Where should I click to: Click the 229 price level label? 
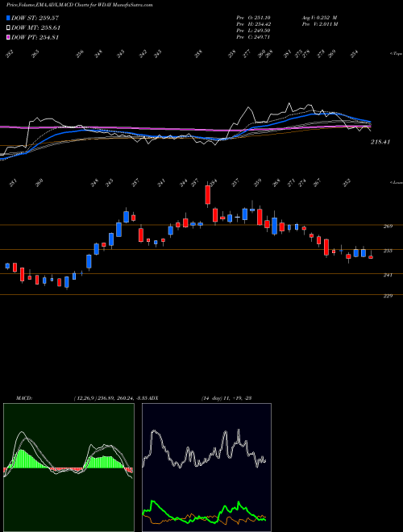point(388,296)
